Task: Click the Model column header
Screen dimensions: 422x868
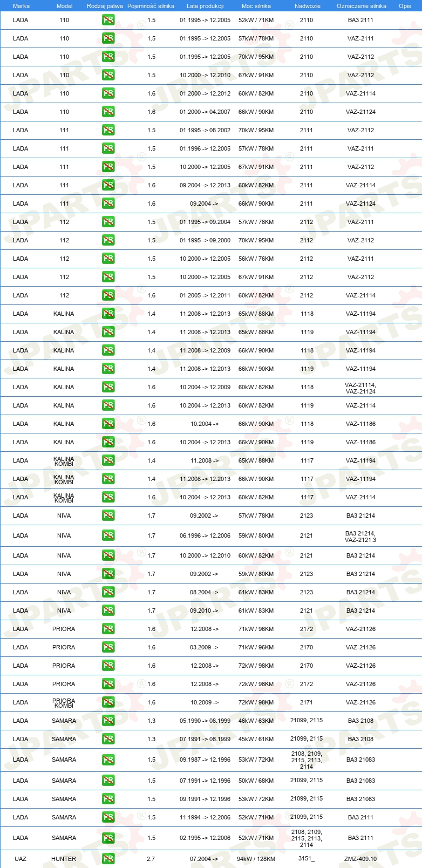Action: click(x=65, y=6)
